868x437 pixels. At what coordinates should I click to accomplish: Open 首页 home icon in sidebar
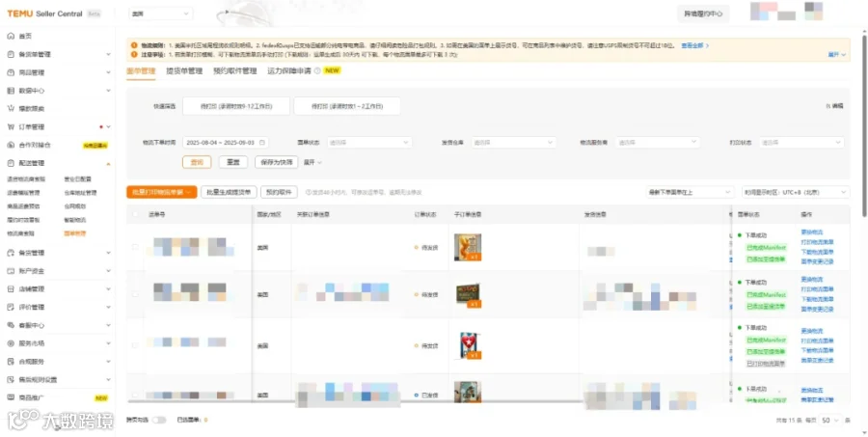tap(11, 36)
